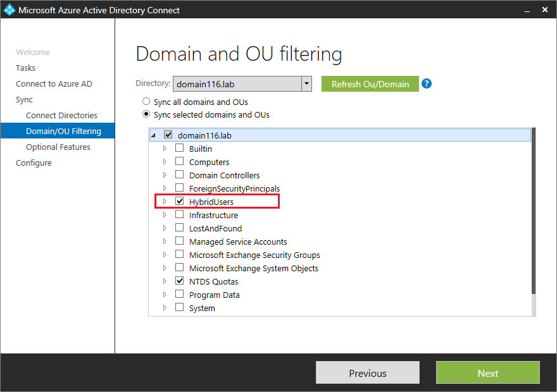Select the Computers tree label
Screen dimensions: 557x392
click(x=210, y=162)
